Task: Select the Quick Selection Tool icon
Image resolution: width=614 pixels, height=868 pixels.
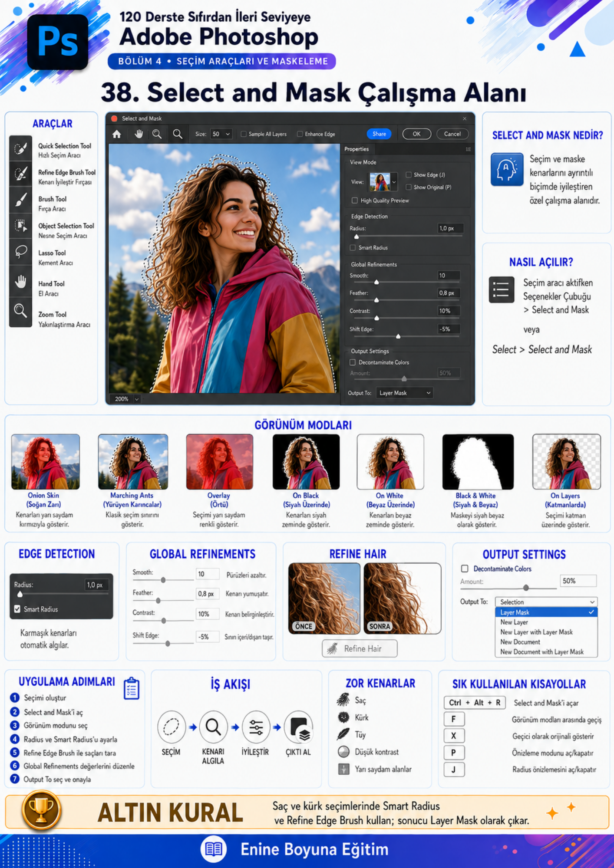Action: (x=20, y=149)
